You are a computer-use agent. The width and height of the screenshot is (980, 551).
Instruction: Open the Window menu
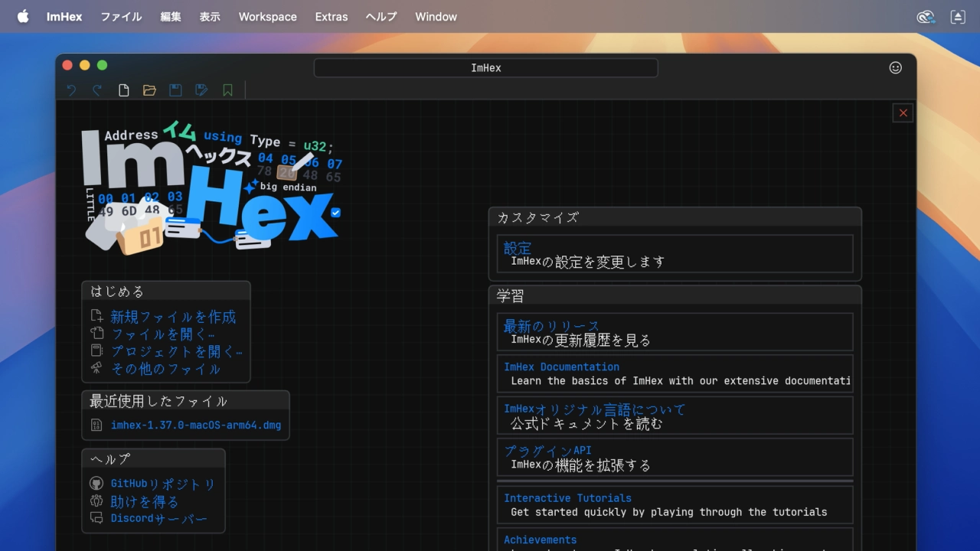pos(436,16)
